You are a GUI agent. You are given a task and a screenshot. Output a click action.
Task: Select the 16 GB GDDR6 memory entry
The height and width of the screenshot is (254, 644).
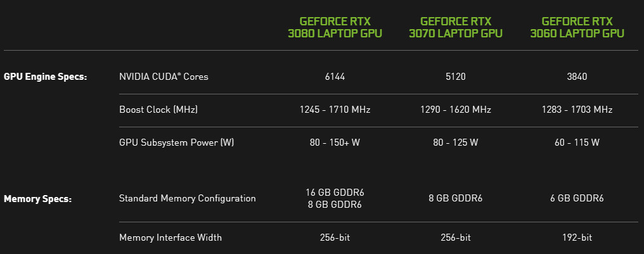coord(335,192)
